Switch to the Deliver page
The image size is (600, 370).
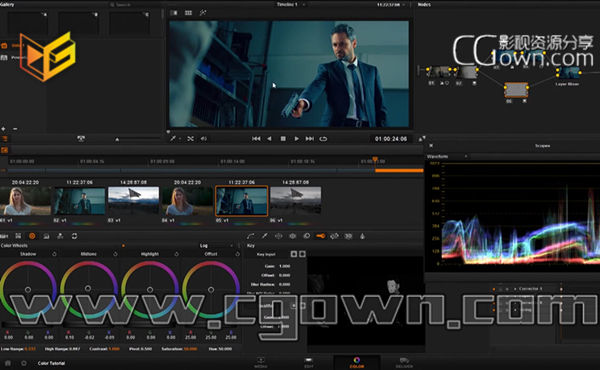click(404, 362)
